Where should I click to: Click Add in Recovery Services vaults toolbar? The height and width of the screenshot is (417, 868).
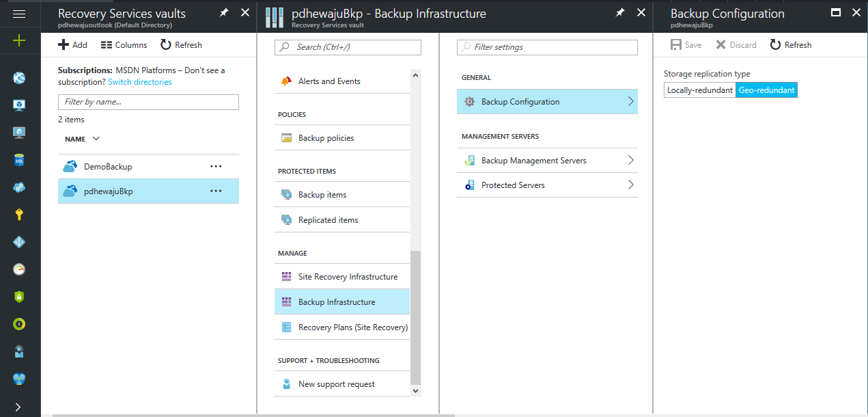(x=72, y=44)
